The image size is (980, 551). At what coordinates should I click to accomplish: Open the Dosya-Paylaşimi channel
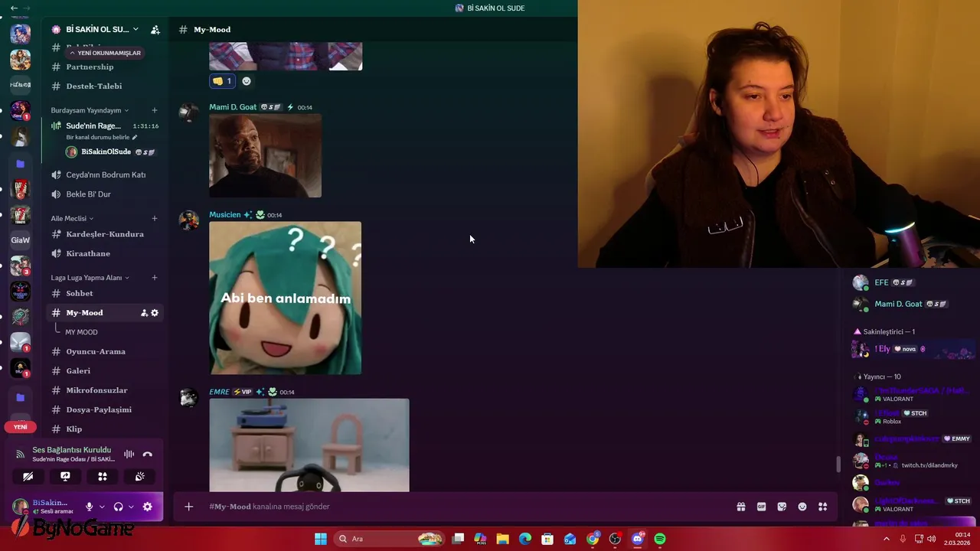pyautogui.click(x=99, y=410)
